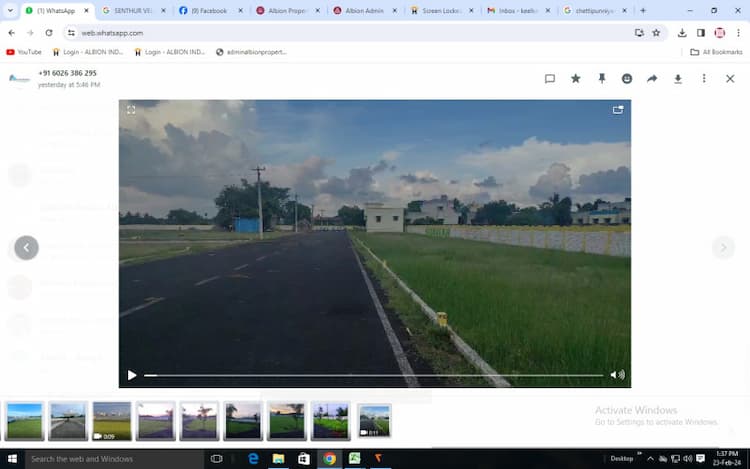The image size is (750, 469).
Task: Open the YouTube bookmark
Action: point(24,52)
